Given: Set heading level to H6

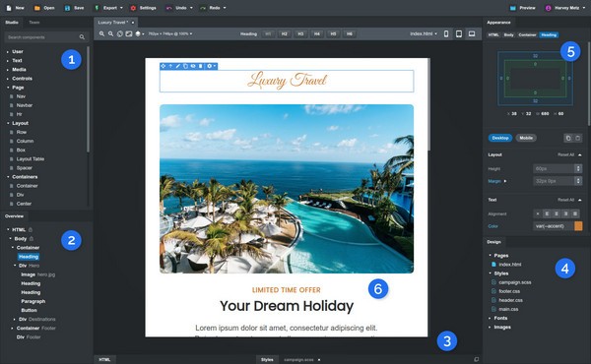Looking at the screenshot, I should click(350, 33).
